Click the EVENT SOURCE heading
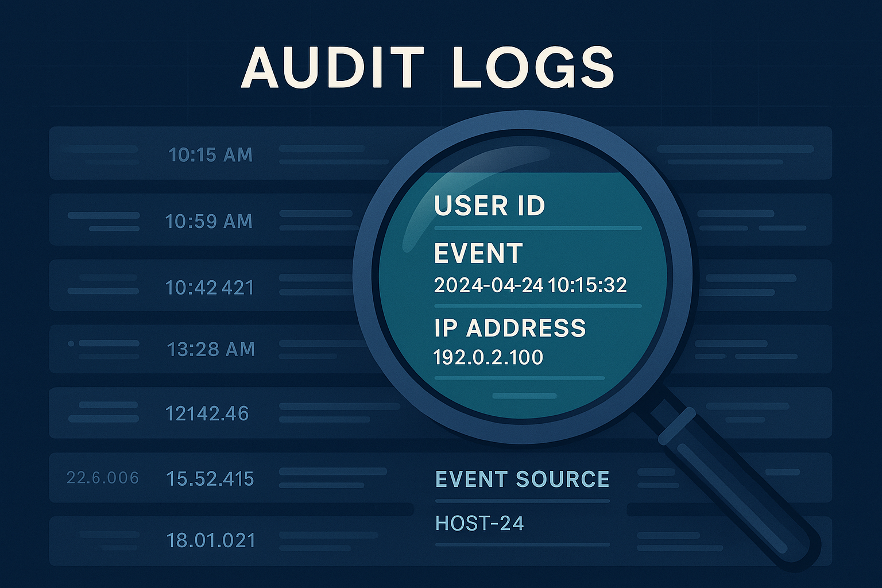Image resolution: width=882 pixels, height=588 pixels. click(x=522, y=479)
